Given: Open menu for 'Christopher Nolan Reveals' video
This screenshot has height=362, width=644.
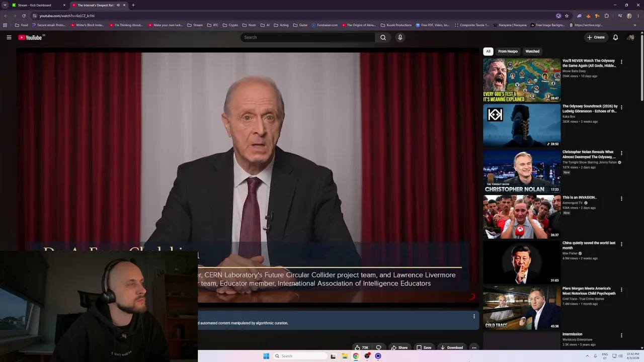Looking at the screenshot, I should pos(621,153).
